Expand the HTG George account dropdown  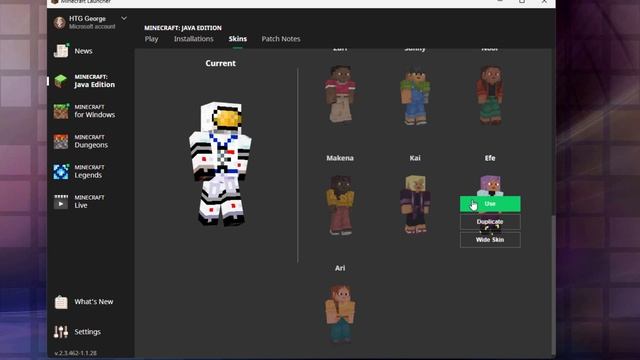click(124, 18)
